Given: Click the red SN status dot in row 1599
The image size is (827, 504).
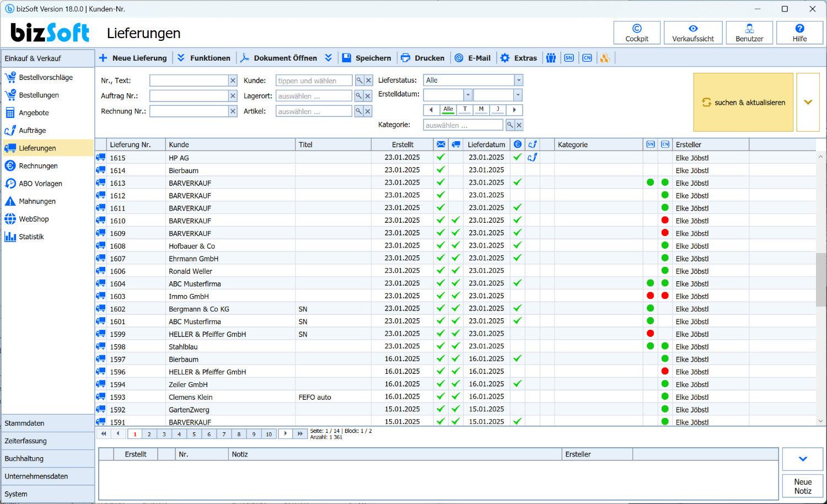Looking at the screenshot, I should click(651, 334).
